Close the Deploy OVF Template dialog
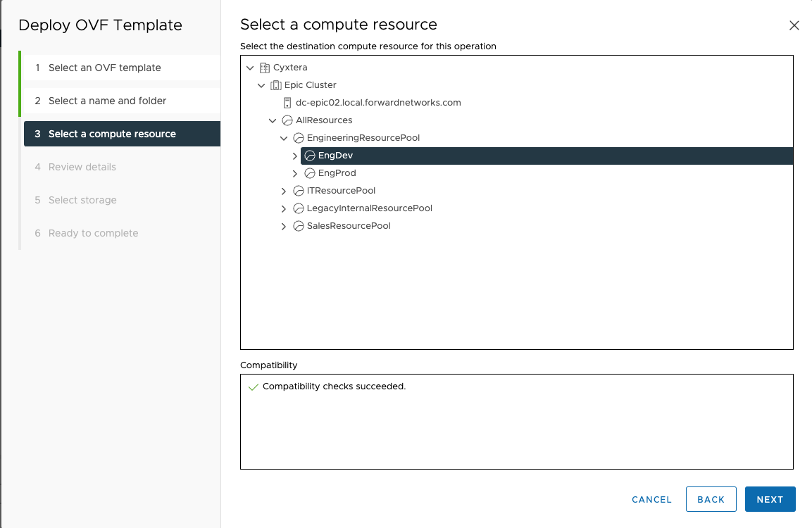Screen dimensions: 812x528 pyautogui.click(x=794, y=25)
